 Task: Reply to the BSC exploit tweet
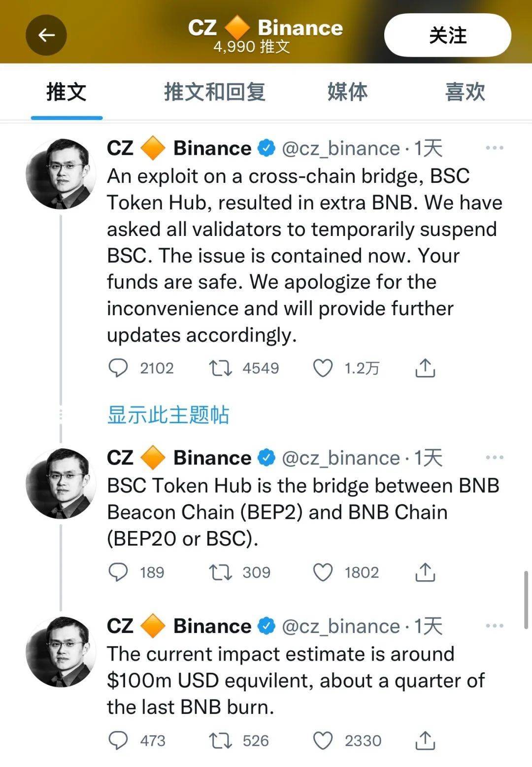pyautogui.click(x=118, y=368)
